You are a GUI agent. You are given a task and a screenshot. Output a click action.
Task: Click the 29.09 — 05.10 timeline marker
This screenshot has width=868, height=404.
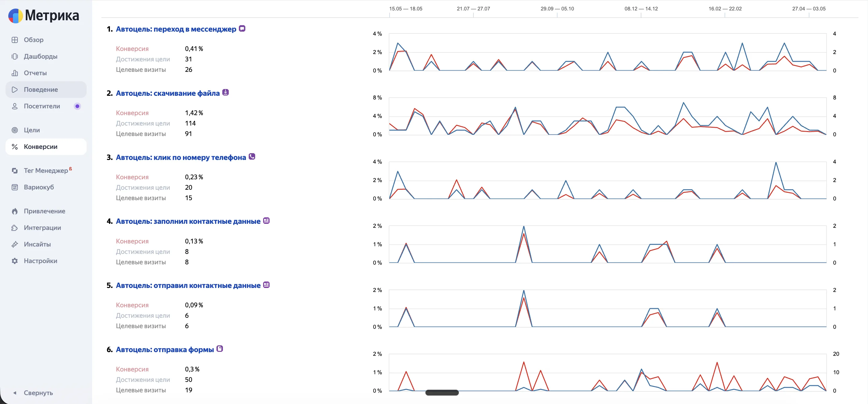coord(557,9)
